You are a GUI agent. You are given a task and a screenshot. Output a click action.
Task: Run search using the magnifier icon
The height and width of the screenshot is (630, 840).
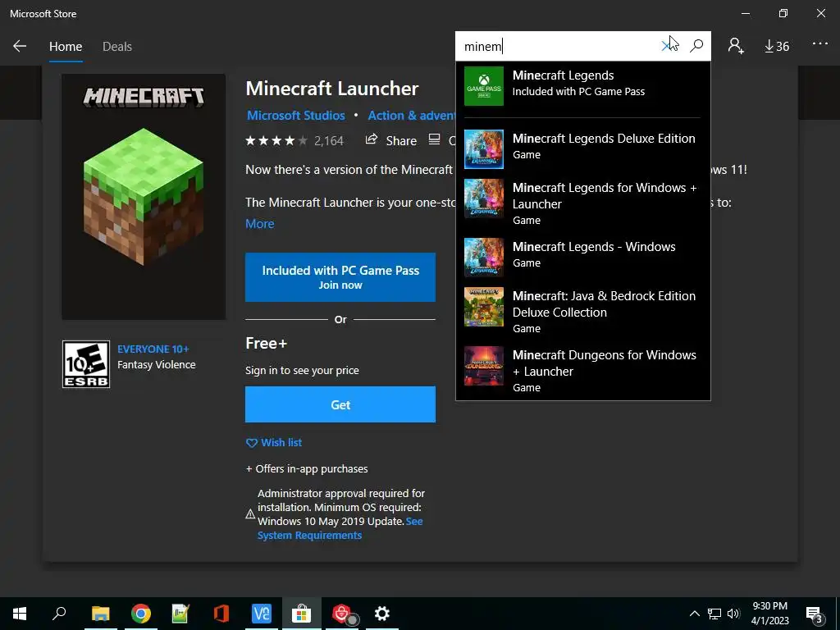696,46
